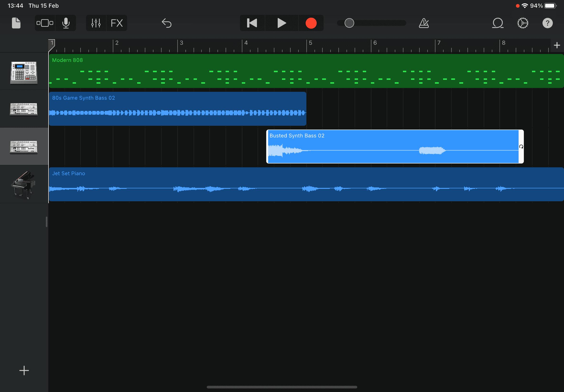
Task: Open the FX effects panel
Action: pos(117,23)
